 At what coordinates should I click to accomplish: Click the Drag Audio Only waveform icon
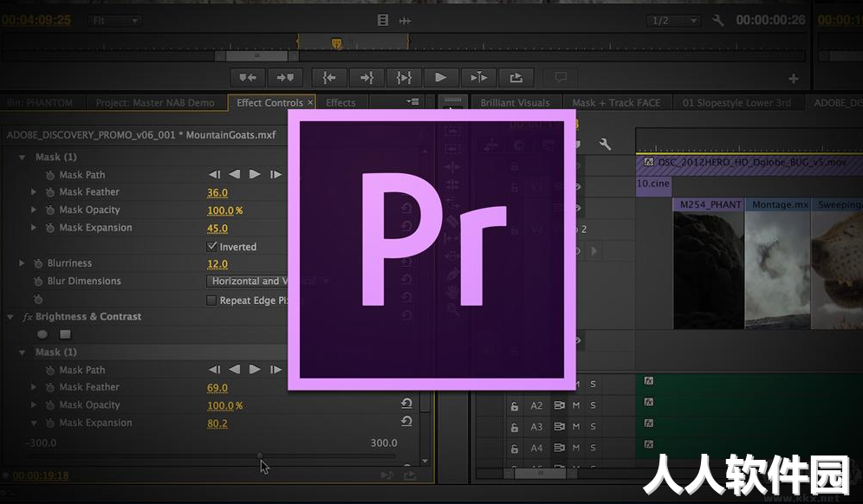click(406, 21)
